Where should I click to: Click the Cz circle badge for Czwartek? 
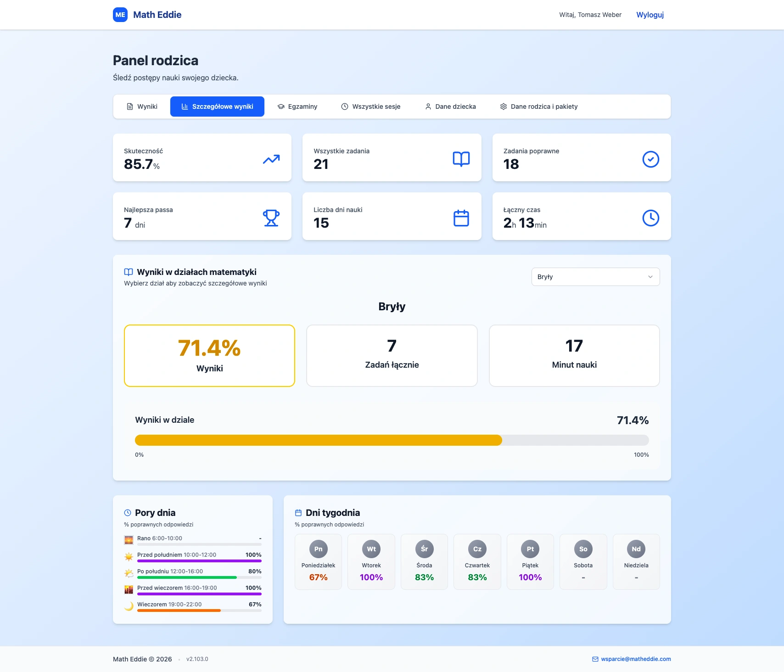(x=477, y=549)
